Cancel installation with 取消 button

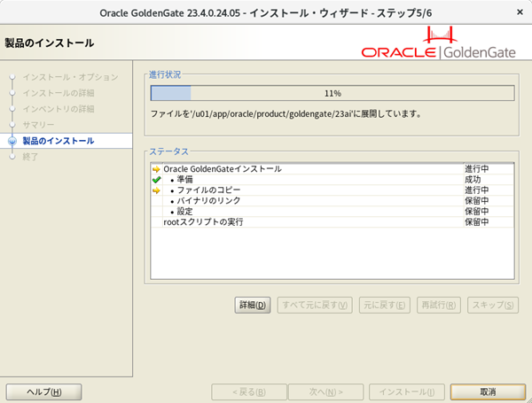click(488, 392)
